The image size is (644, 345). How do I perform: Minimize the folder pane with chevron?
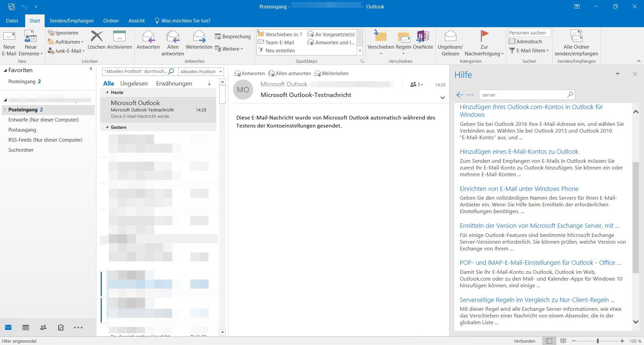91,69
